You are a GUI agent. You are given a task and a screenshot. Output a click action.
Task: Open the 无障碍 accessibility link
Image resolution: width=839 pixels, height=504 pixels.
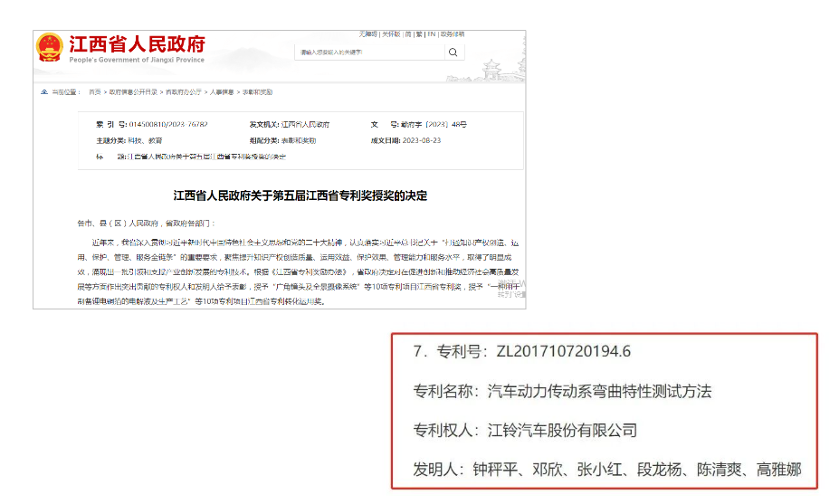coord(368,34)
